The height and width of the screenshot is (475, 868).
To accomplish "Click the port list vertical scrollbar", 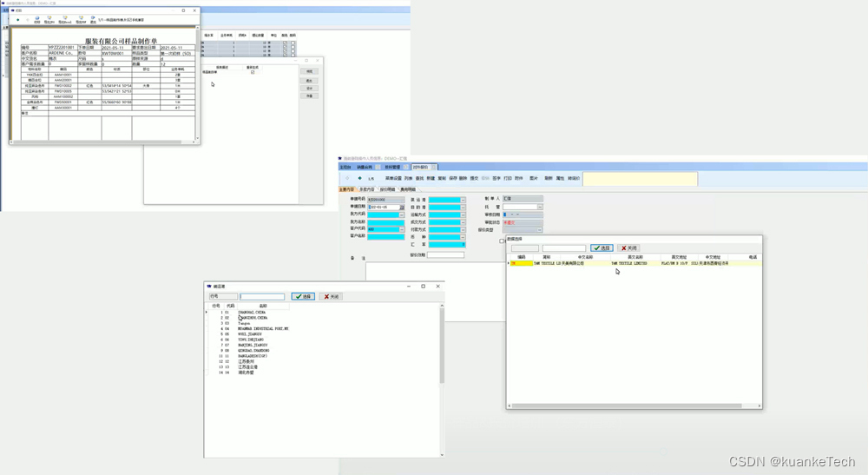I will tap(442, 346).
